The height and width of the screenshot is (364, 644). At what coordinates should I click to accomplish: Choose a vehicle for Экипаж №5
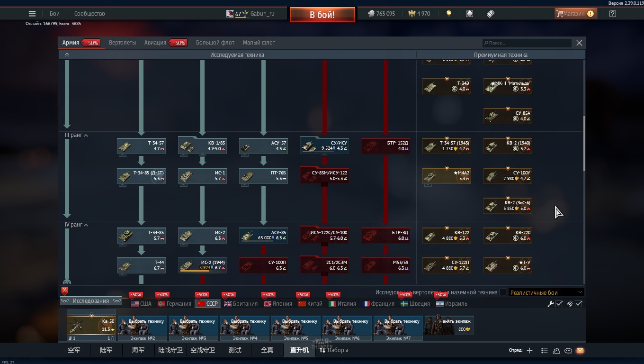(x=296, y=325)
